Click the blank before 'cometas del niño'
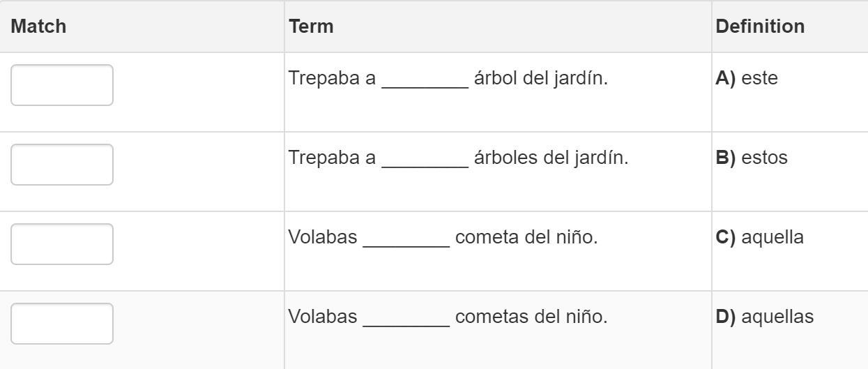Viewport: 868px width, 369px height. pos(406,318)
